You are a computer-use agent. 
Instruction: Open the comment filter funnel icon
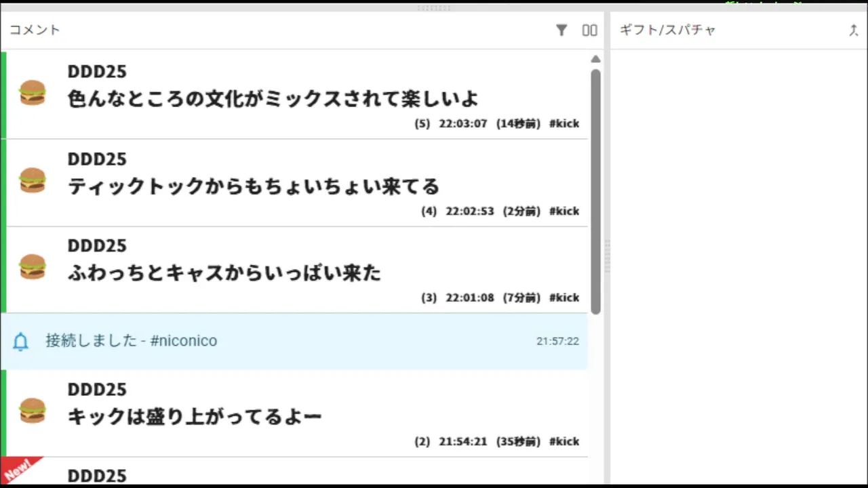[561, 30]
